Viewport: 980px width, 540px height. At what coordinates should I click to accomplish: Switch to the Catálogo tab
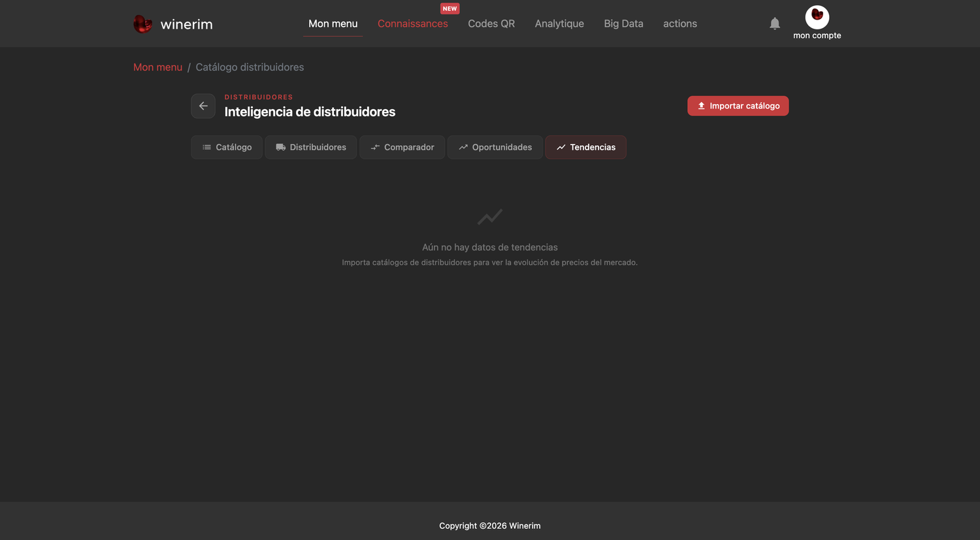coord(227,147)
